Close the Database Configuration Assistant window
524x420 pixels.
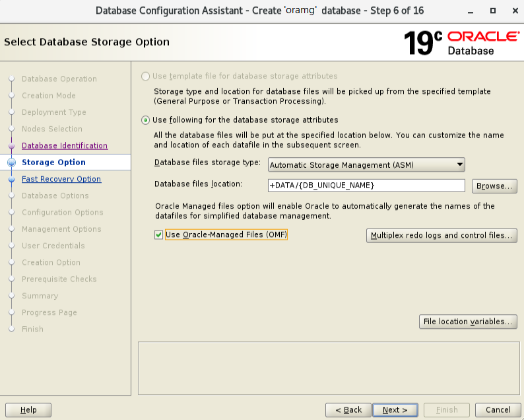[x=515, y=11]
